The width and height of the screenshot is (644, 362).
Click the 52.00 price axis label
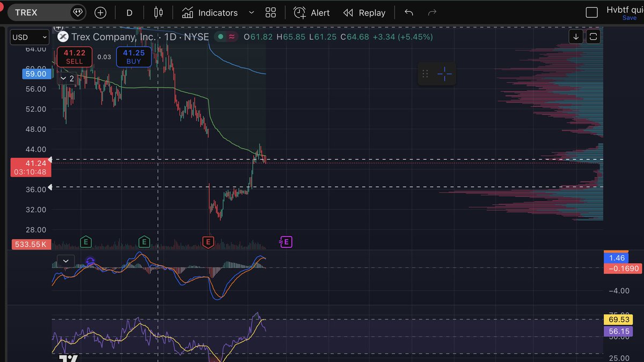point(36,109)
